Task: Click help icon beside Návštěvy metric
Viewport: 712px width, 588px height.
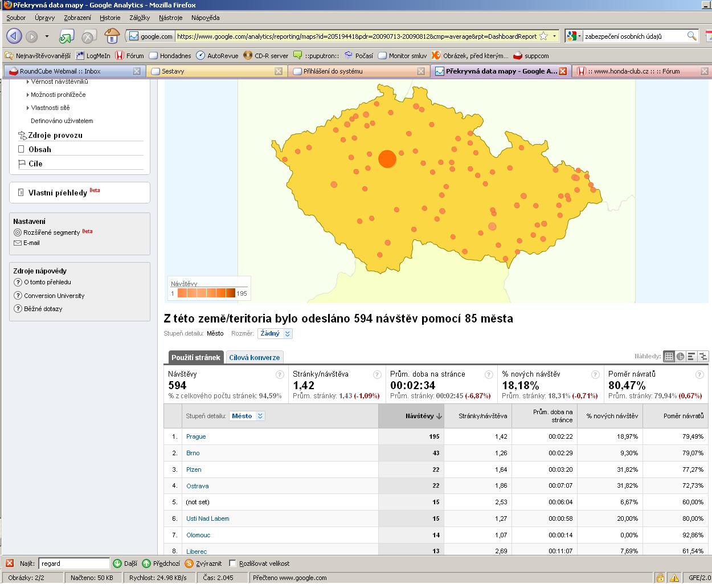Action: pos(280,375)
